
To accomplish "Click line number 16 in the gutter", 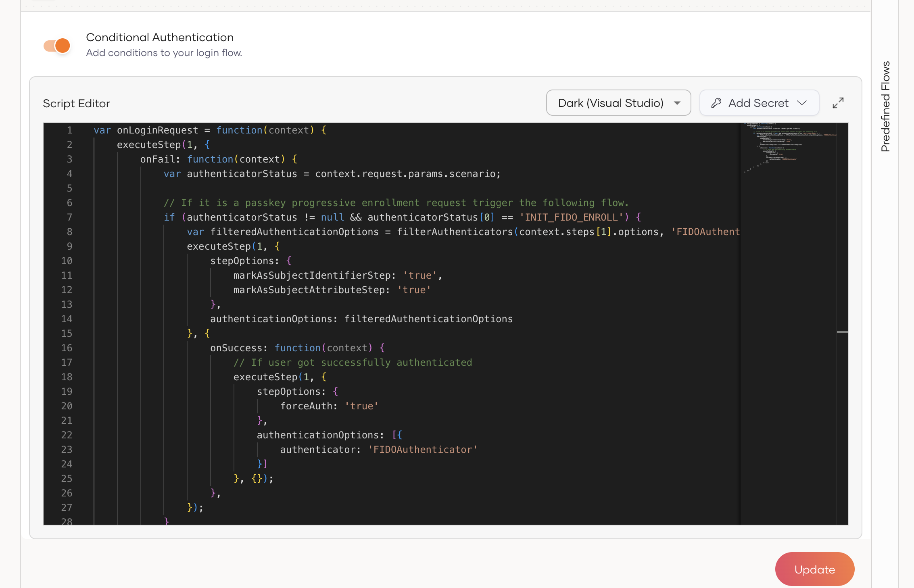I will (67, 348).
